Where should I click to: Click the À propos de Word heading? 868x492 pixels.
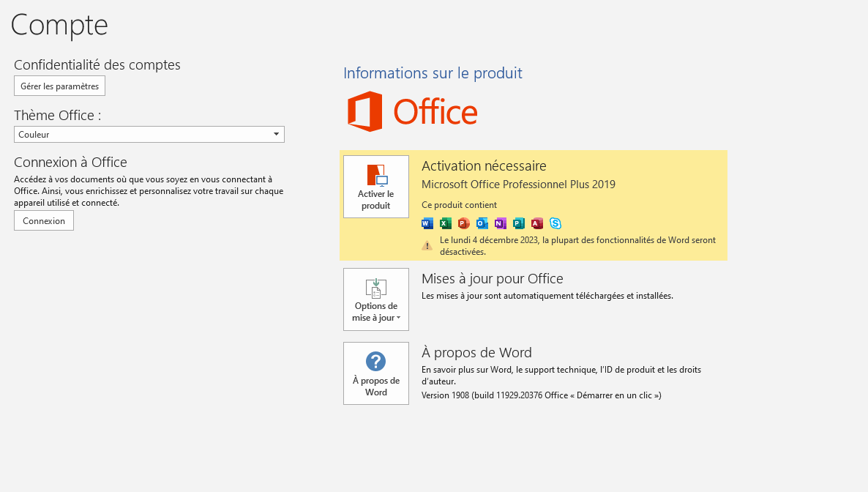[476, 352]
